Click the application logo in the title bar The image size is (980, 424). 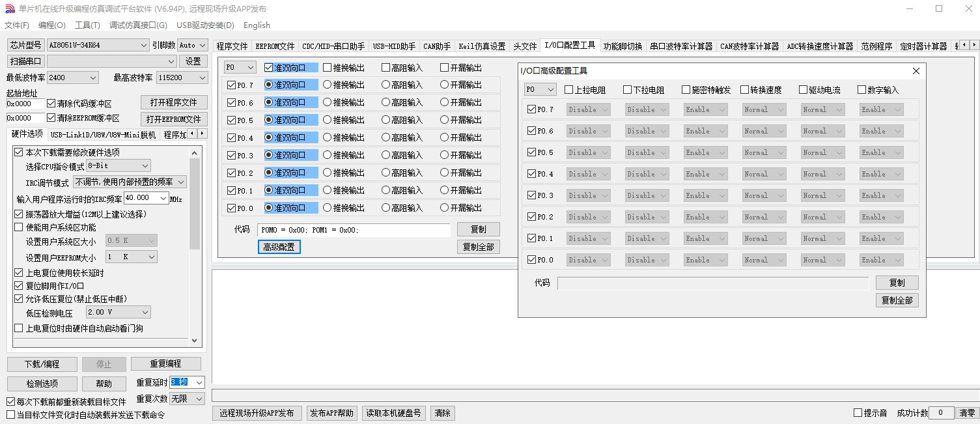(10, 9)
